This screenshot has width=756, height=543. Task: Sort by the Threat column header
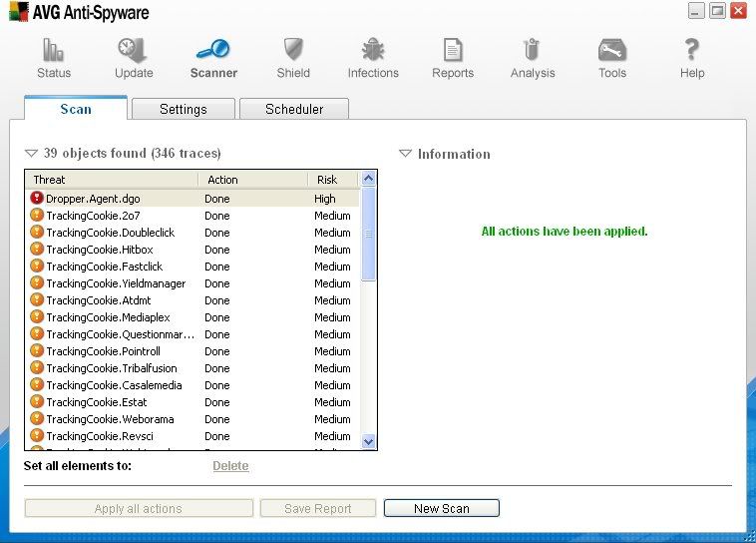110,180
